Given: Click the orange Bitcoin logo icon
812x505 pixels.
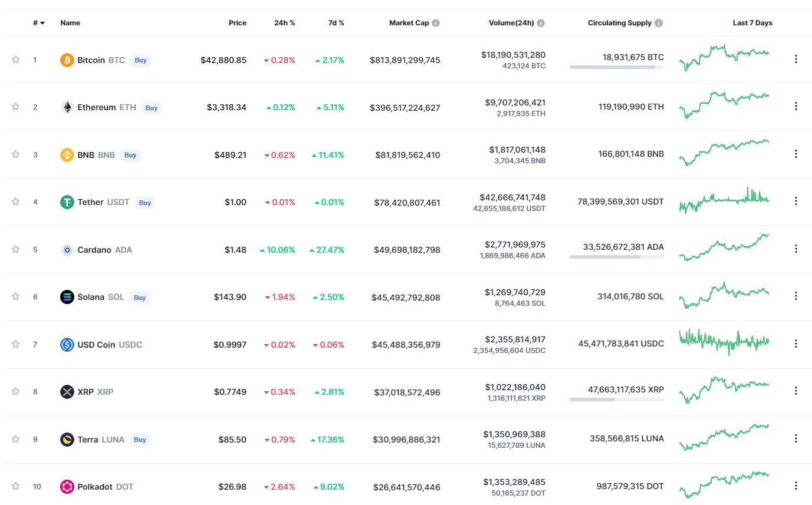Looking at the screenshot, I should (x=67, y=60).
